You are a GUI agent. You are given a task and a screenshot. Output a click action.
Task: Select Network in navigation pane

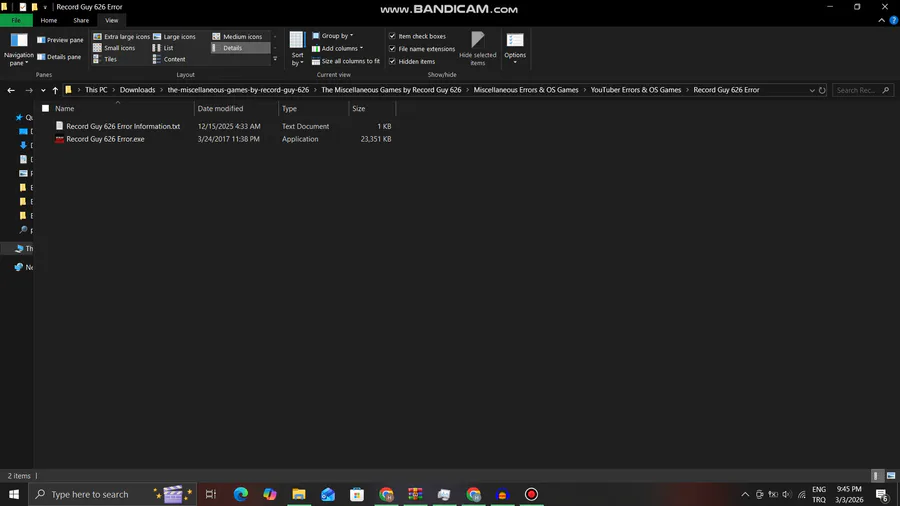[24, 267]
